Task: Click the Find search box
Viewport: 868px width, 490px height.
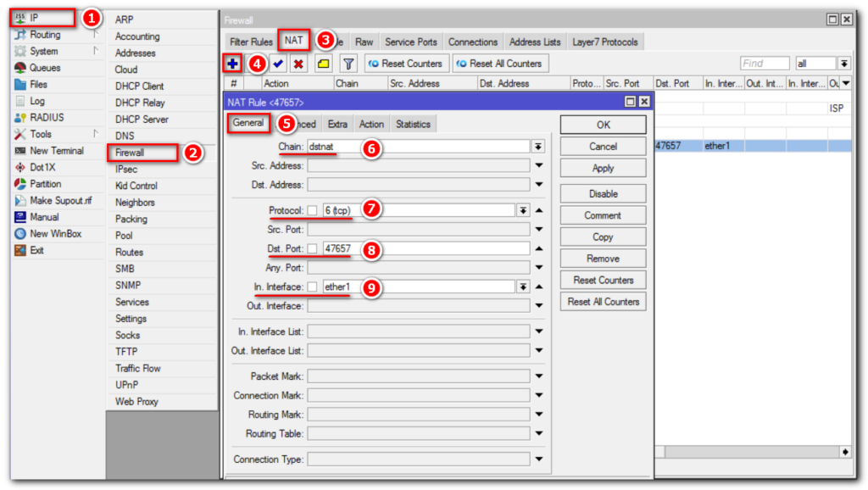Action: [765, 64]
